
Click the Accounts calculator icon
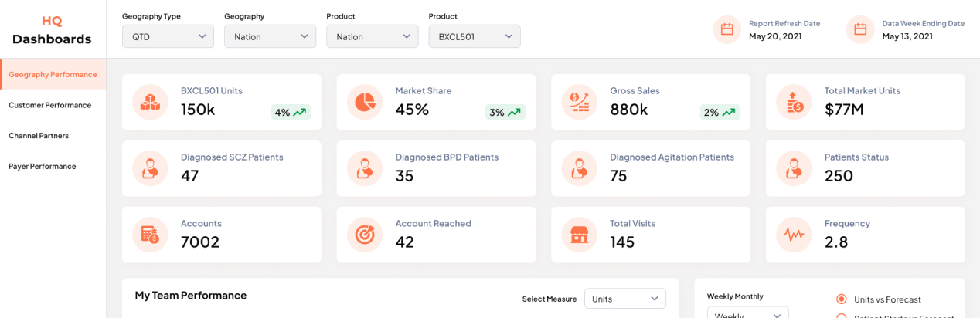coord(150,235)
